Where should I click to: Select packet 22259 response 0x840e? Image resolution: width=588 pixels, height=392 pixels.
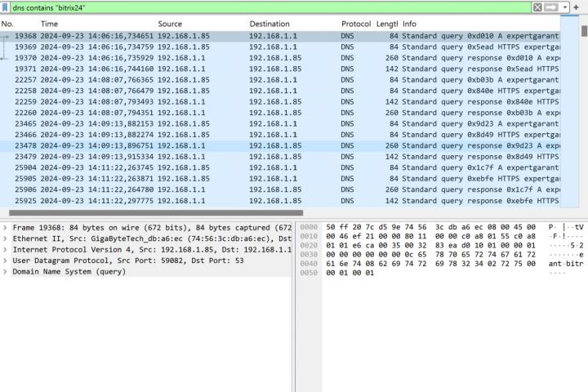tap(280, 101)
